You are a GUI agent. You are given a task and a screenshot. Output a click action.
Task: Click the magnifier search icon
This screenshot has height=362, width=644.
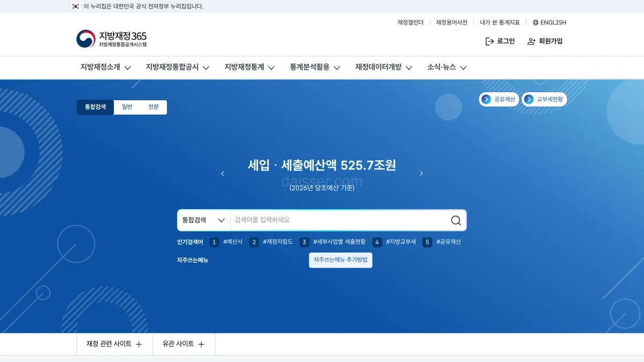point(456,220)
